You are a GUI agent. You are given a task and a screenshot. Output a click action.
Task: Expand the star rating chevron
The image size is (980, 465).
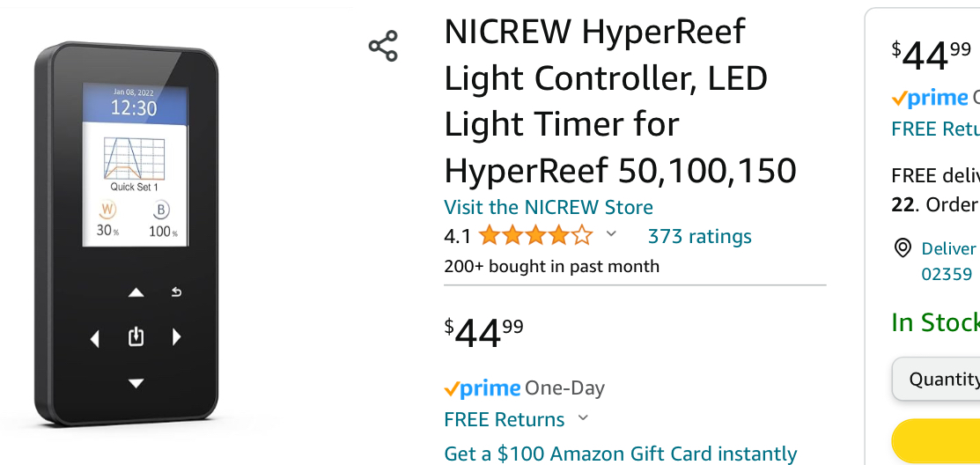click(x=611, y=235)
